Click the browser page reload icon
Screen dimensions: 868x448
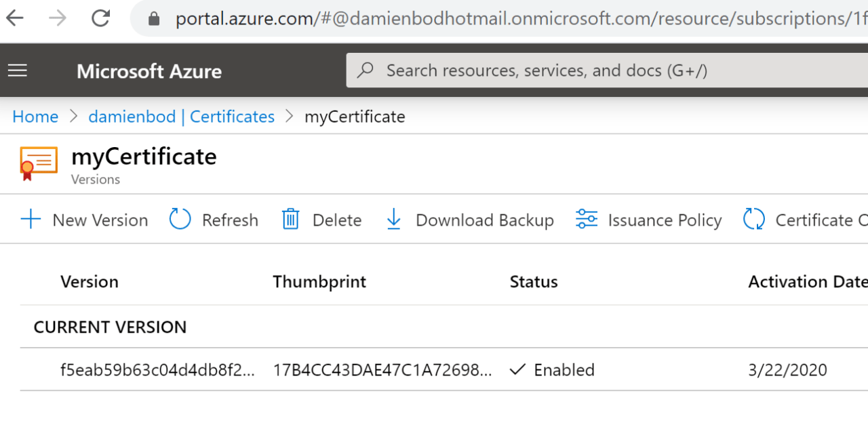(x=100, y=18)
